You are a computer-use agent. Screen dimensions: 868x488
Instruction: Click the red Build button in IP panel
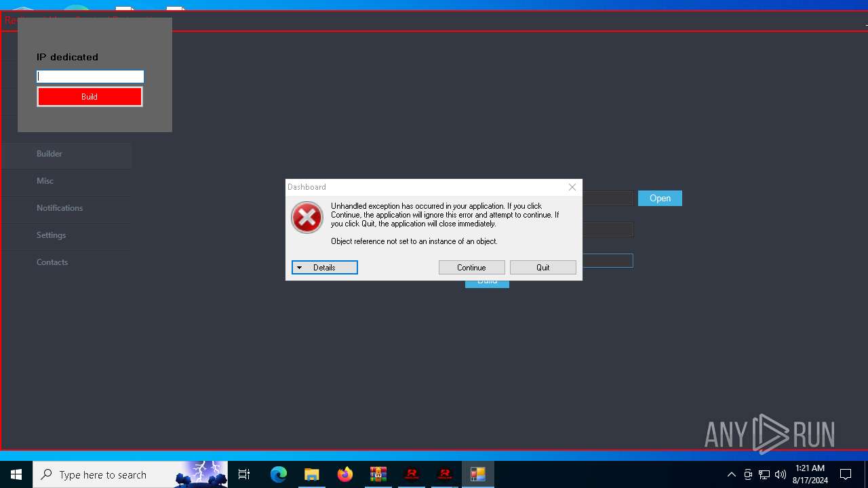[x=90, y=97]
